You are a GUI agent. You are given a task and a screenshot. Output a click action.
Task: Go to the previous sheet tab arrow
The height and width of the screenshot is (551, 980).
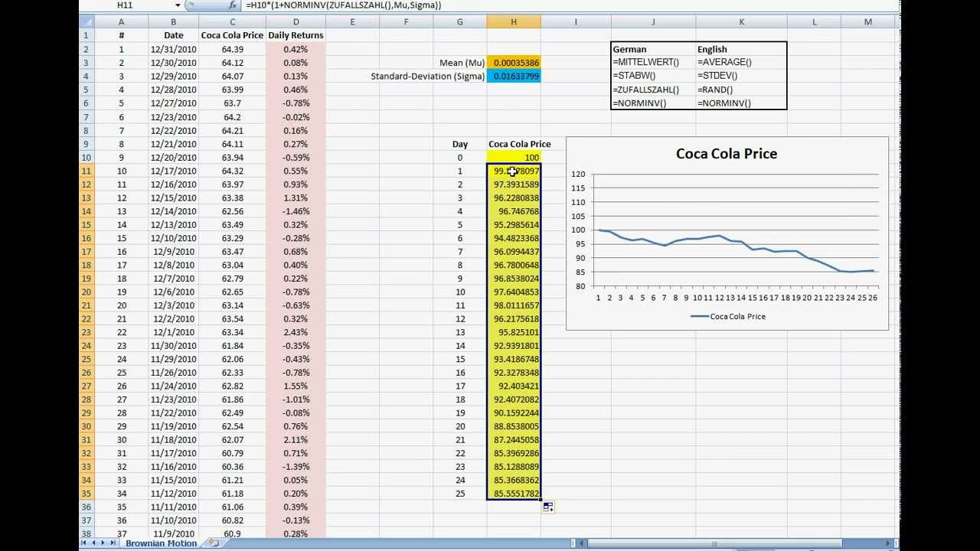coord(95,543)
